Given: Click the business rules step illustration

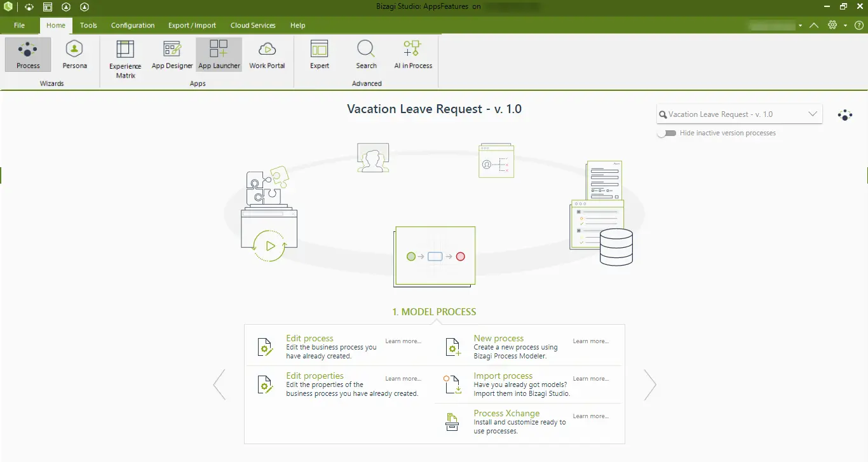Looking at the screenshot, I should coord(496,160).
